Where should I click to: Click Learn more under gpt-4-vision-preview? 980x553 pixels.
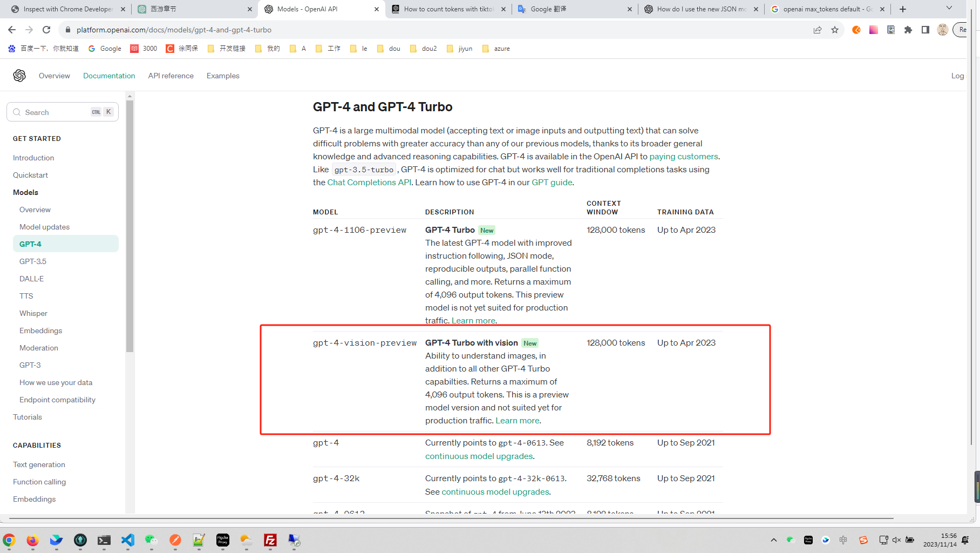pyautogui.click(x=517, y=421)
